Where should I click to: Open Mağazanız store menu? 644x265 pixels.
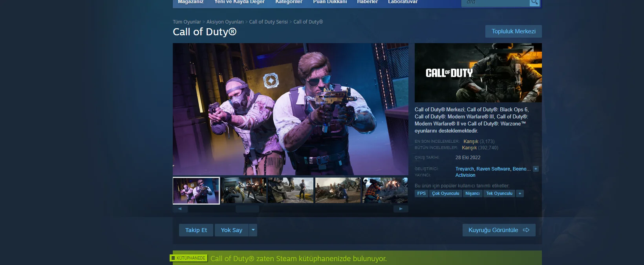pos(190,2)
